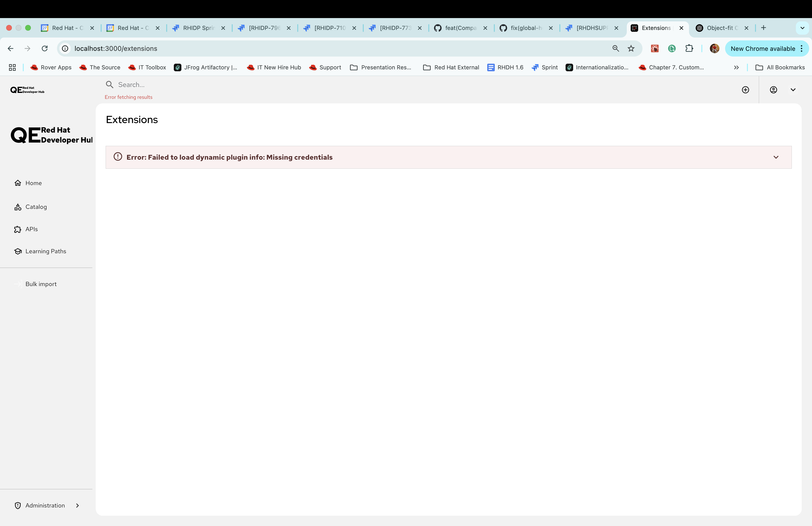Bookmark page with star icon
The image size is (812, 526).
pyautogui.click(x=631, y=48)
